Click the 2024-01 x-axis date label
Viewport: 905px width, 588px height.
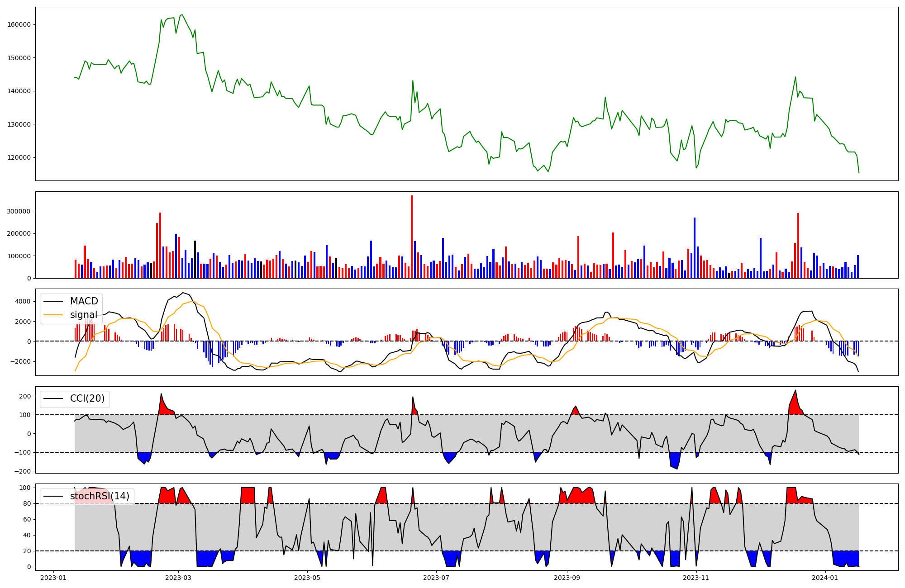click(825, 578)
